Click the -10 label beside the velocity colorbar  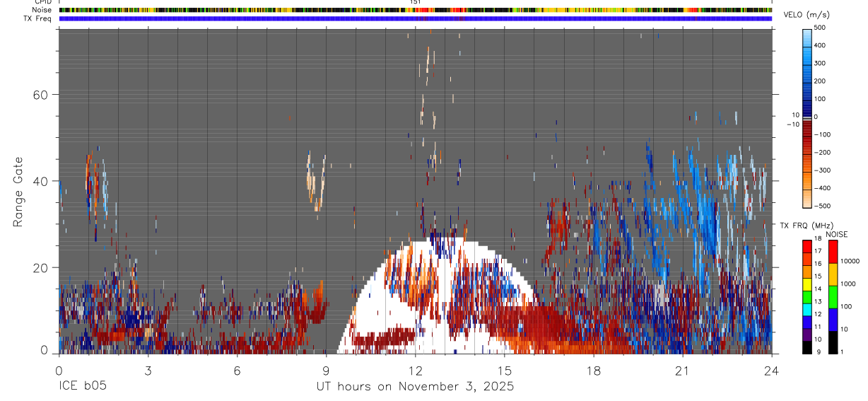pyautogui.click(x=793, y=124)
